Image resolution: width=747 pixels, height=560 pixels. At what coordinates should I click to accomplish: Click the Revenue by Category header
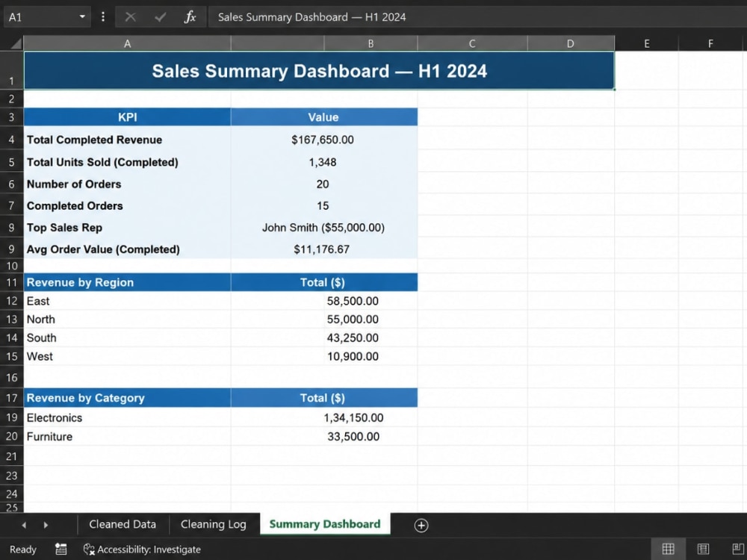pos(127,398)
